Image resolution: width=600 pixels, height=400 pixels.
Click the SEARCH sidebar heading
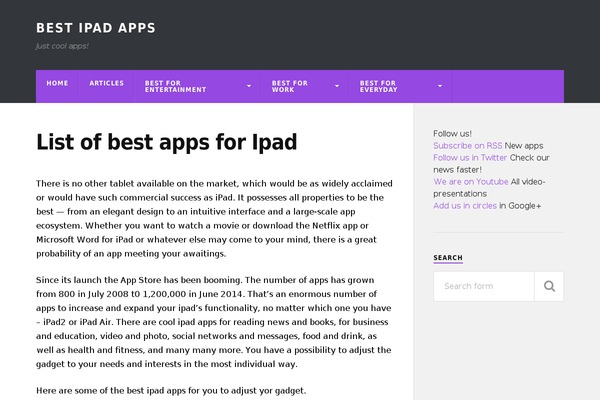coord(448,258)
